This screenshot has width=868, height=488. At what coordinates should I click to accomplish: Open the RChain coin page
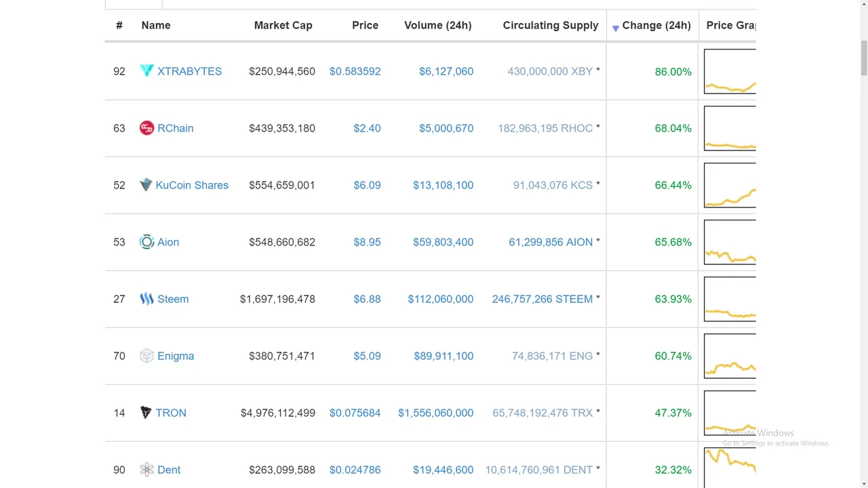[175, 128]
